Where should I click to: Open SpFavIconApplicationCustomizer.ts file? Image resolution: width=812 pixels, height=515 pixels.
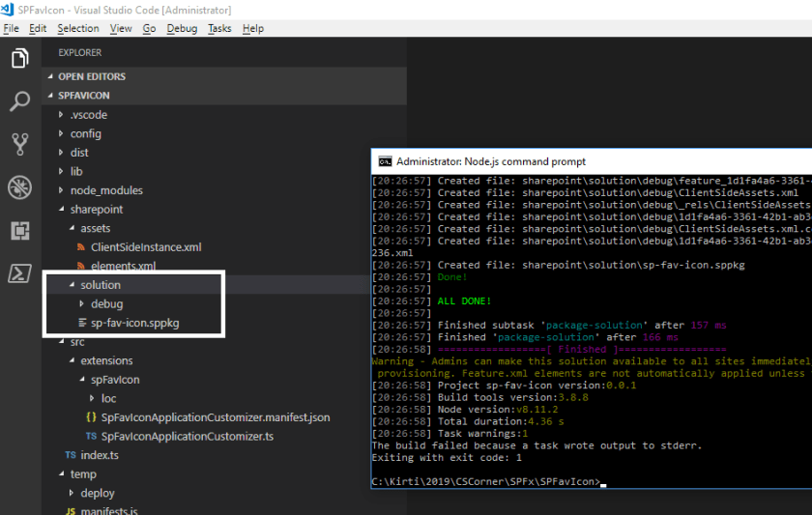[188, 437]
